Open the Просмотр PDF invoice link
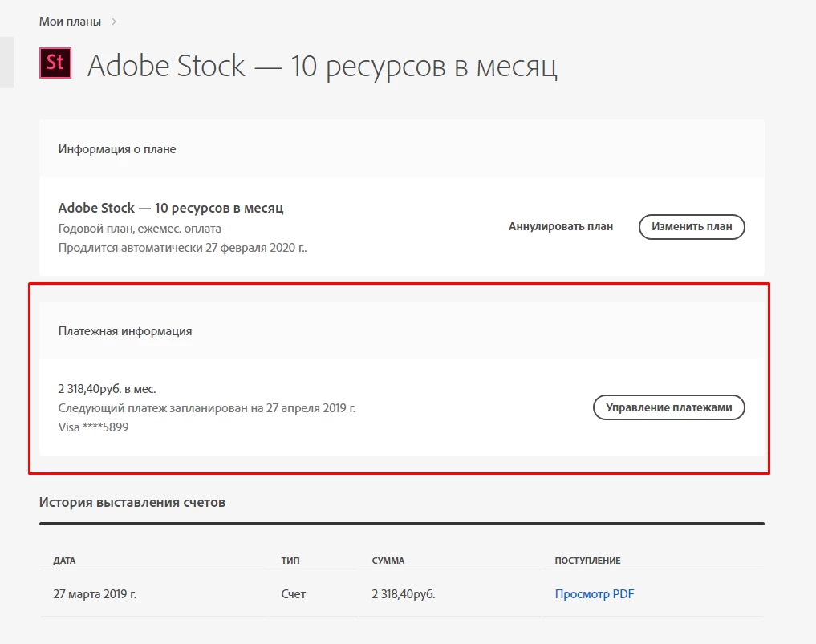The width and height of the screenshot is (816, 644). pyautogui.click(x=595, y=594)
